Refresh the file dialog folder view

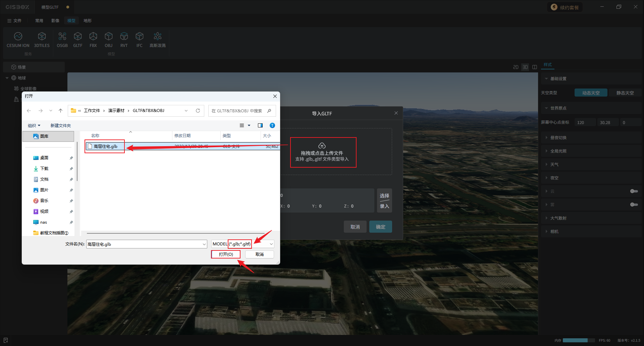point(198,111)
